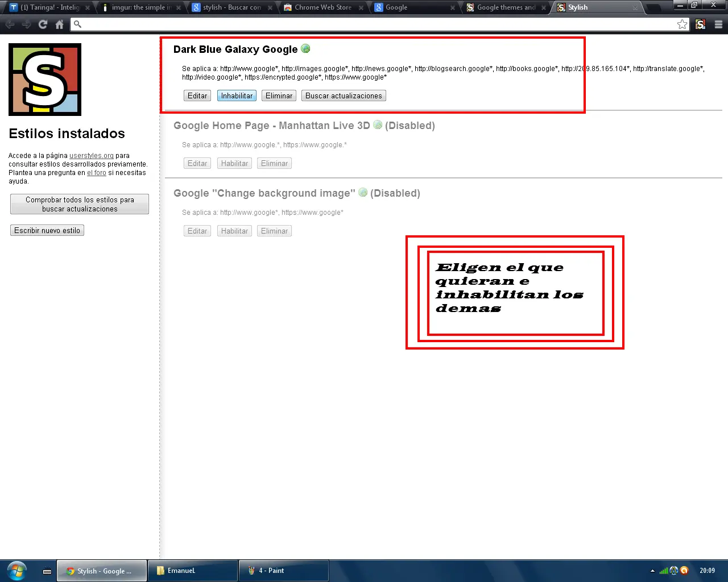The height and width of the screenshot is (582, 728).
Task: Click the browser forward arrow
Action: [26, 24]
